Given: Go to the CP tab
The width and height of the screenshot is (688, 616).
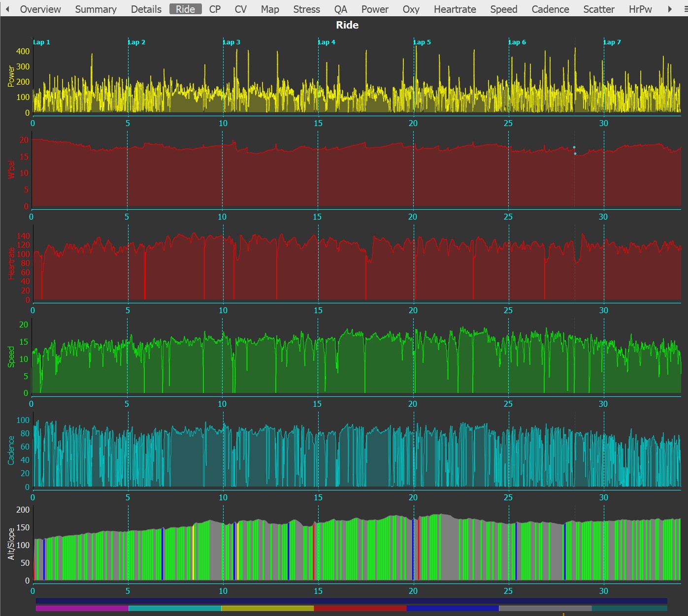Looking at the screenshot, I should (215, 9).
